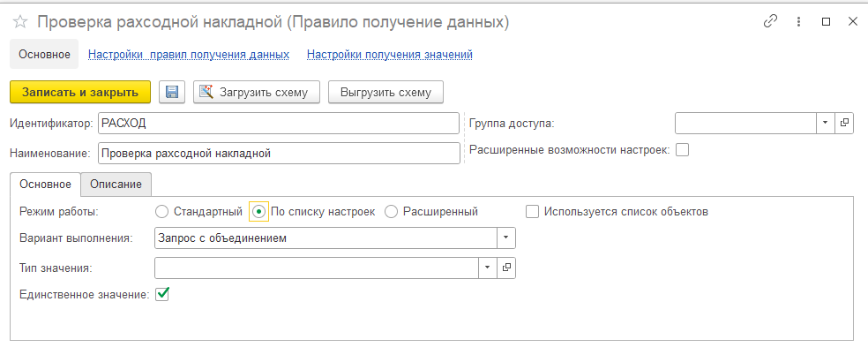
Task: Open Настройки правил получения данных link
Action: coord(189,55)
